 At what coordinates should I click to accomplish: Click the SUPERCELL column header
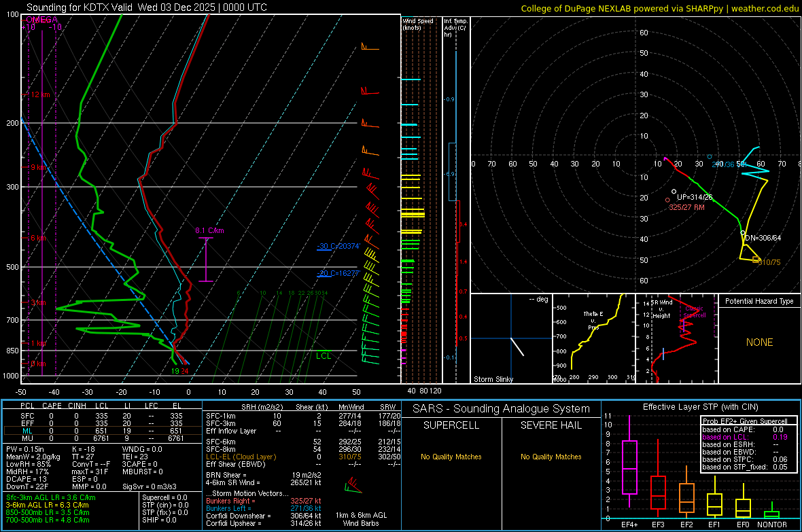coord(451,425)
